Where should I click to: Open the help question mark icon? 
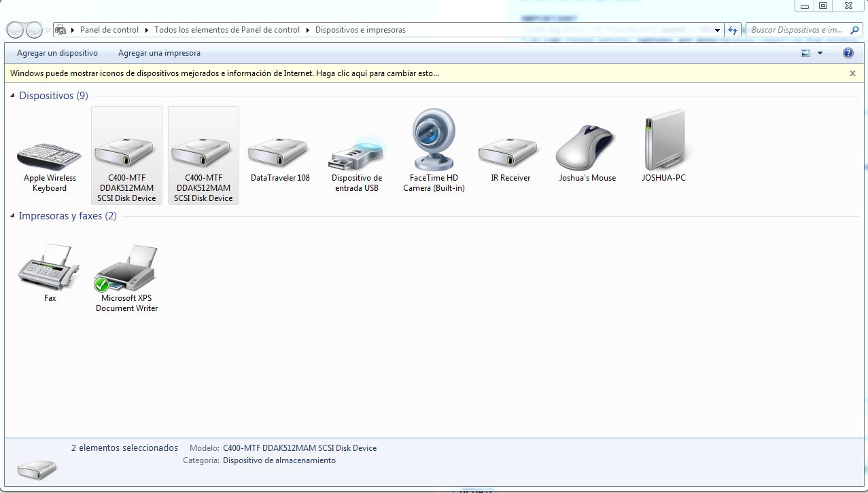848,53
